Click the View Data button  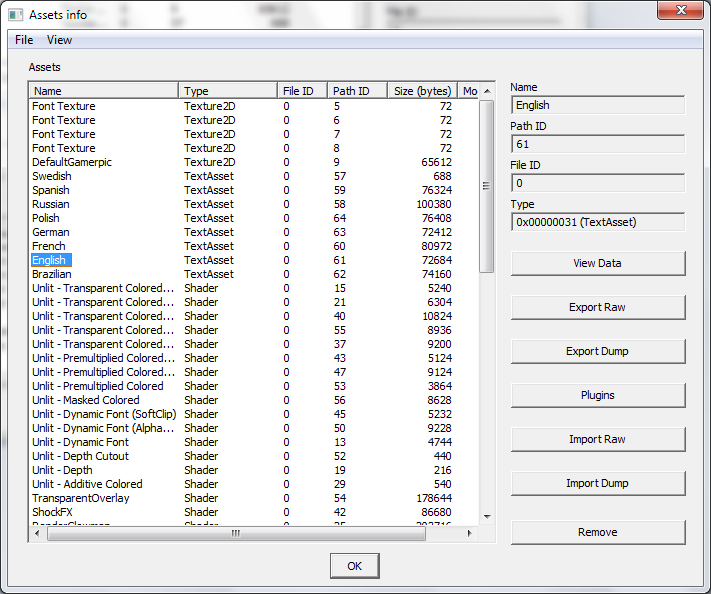click(597, 263)
